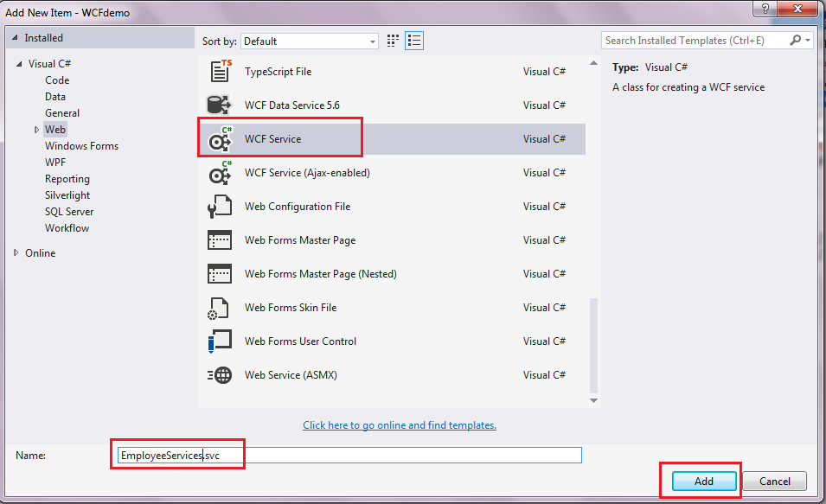The height and width of the screenshot is (504, 826).
Task: Select the WCF Data Service 5.6 text
Action: point(292,105)
